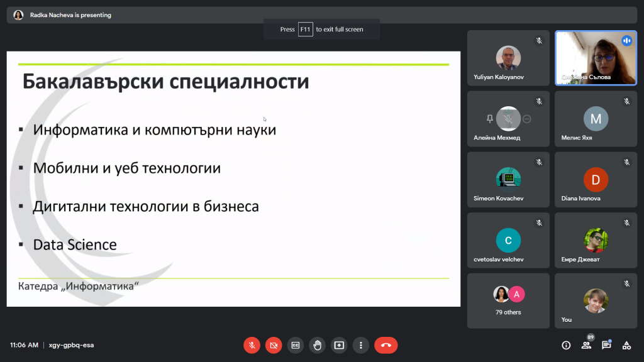Screen dimensions: 644x362
Task: Select cvetoslav velchev's tile
Action: click(508, 240)
